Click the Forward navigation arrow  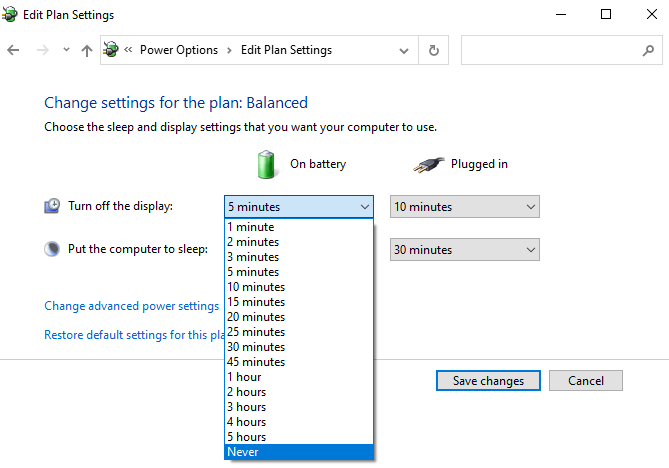[x=41, y=50]
